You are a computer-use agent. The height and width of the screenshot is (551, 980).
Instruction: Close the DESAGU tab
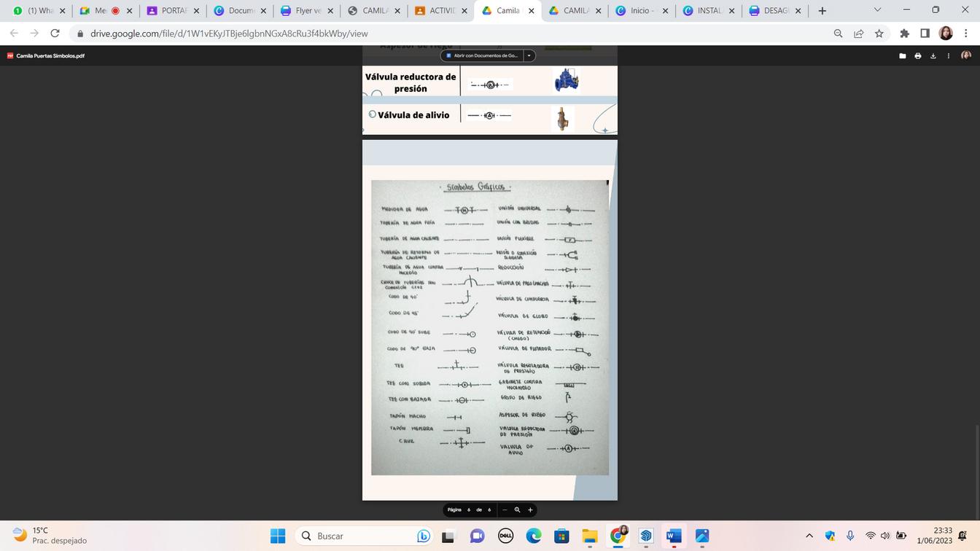coord(798,11)
